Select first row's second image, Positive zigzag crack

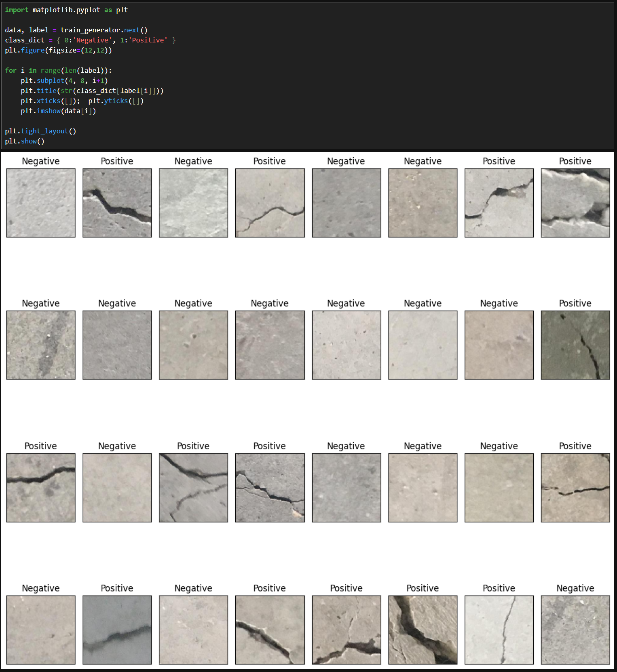point(117,203)
